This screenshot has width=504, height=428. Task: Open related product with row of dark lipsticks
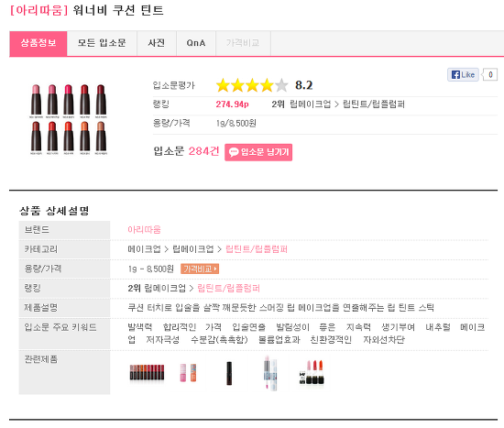pos(147,373)
